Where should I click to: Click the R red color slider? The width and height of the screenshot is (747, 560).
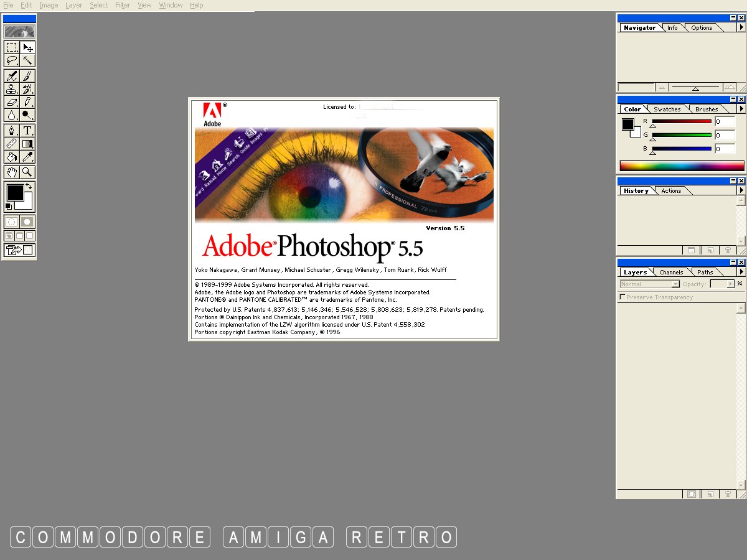[x=682, y=121]
